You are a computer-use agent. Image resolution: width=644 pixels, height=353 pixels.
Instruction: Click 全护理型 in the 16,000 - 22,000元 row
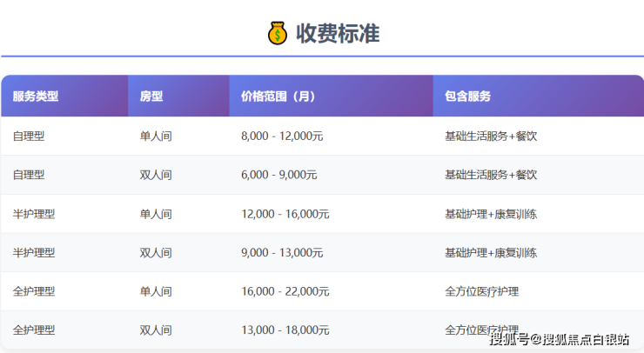(x=34, y=291)
